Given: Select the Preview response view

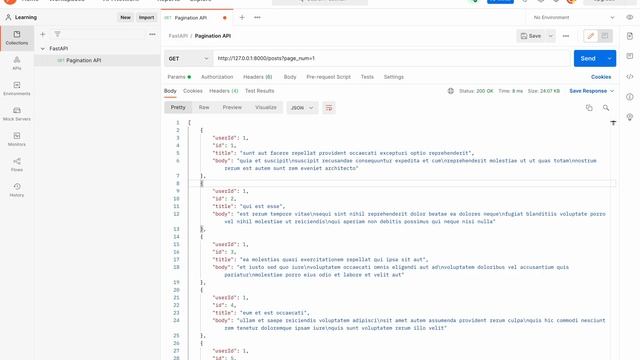Looking at the screenshot, I should [x=232, y=107].
